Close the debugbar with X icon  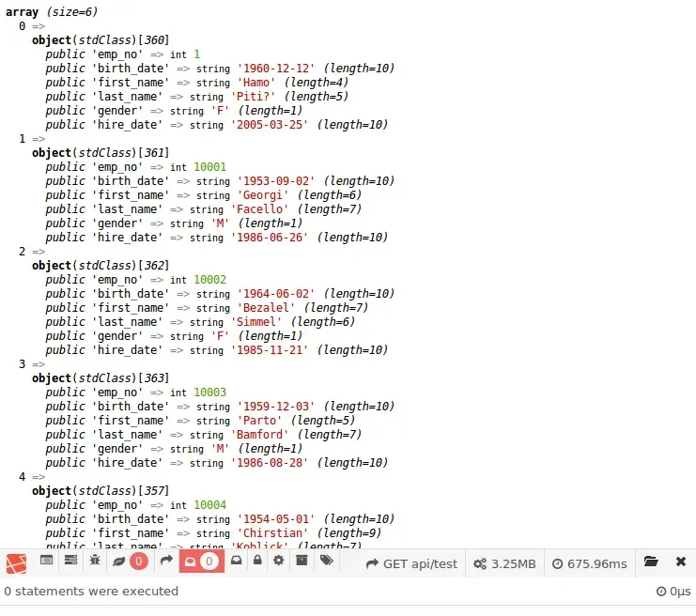click(x=680, y=562)
